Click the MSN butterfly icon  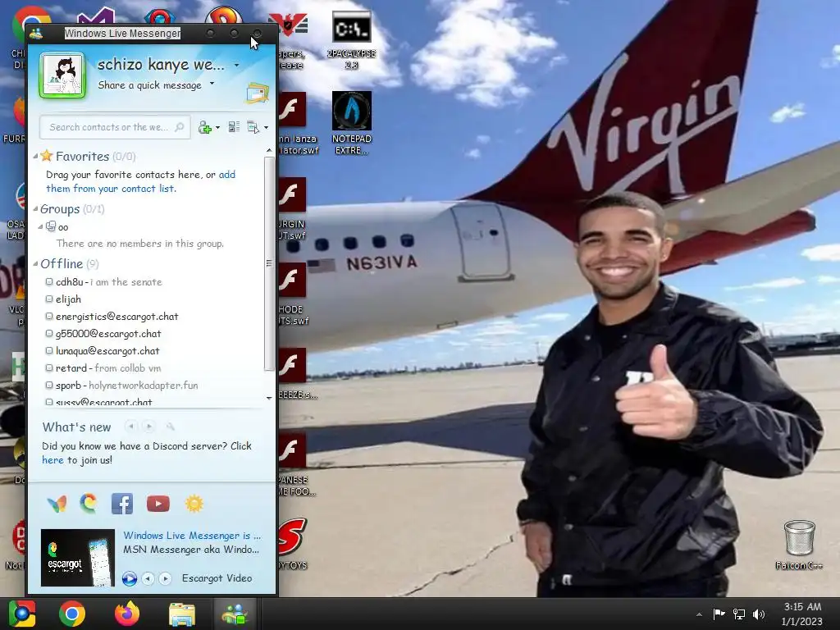click(57, 504)
